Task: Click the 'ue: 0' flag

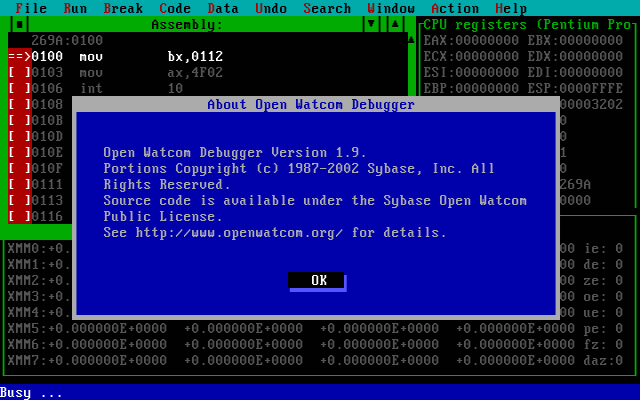Action: click(x=603, y=312)
